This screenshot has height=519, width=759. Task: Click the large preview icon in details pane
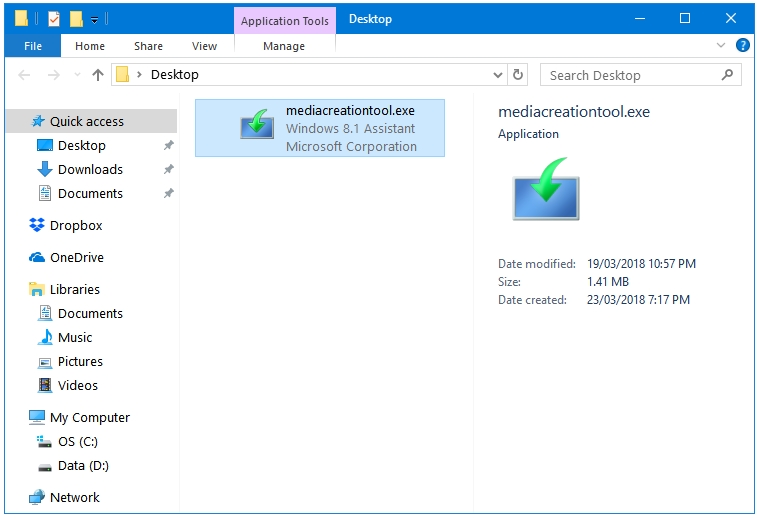[546, 189]
